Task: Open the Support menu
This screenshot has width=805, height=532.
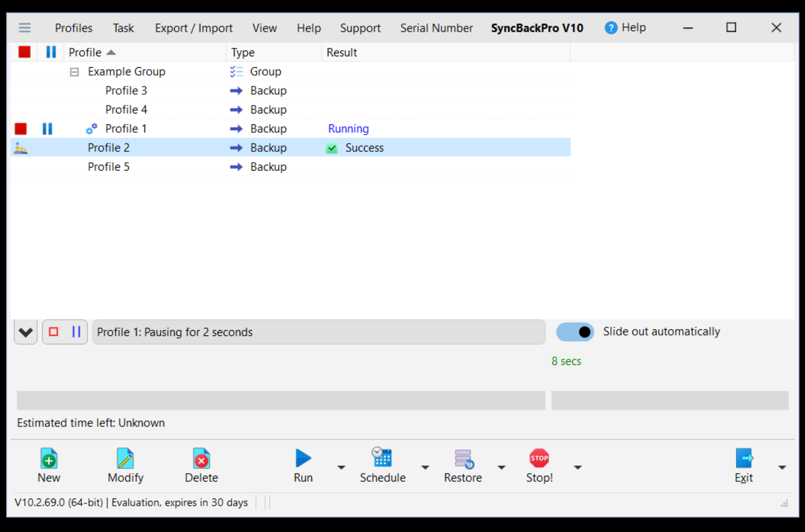Action: click(360, 28)
